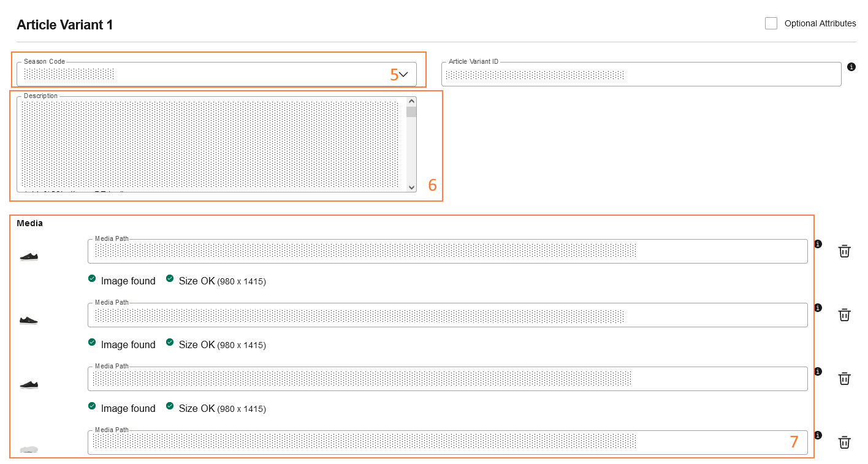Enable the Optional Attributes checkbox
Screen dimensions: 868x464
(x=771, y=23)
